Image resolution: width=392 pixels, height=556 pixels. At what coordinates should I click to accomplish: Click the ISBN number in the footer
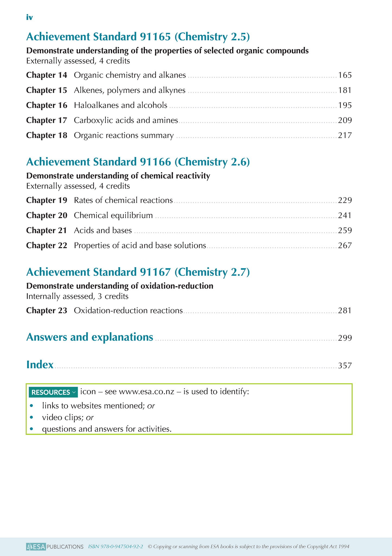[116, 547]
